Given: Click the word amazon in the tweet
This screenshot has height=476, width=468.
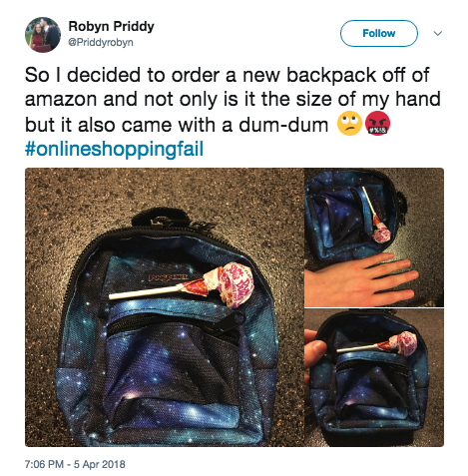Looking at the screenshot, I should [x=59, y=100].
